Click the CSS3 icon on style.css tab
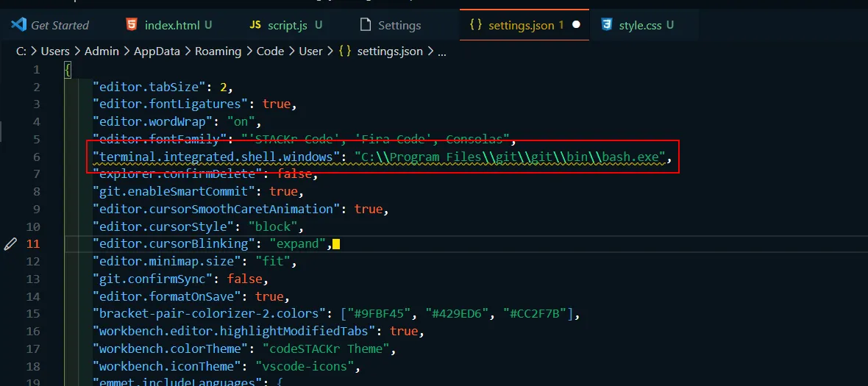The height and width of the screenshot is (386, 868). 608,25
